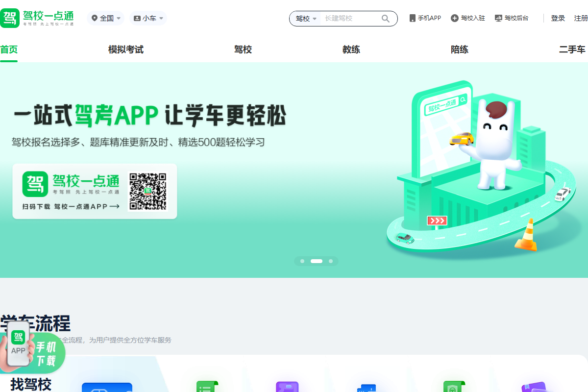Click the 登录 link
The image size is (588, 392).
pyautogui.click(x=558, y=18)
